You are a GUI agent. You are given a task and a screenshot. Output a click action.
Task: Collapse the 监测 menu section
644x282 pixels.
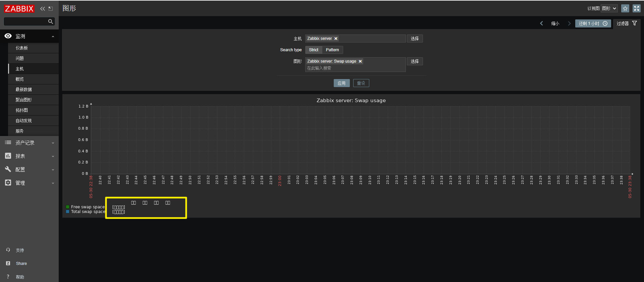53,37
